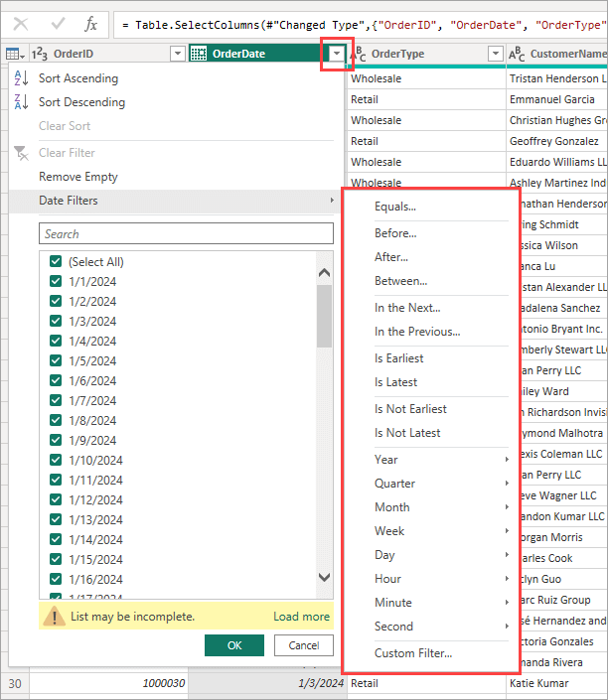Expand the Day filter submenu
The image size is (608, 700).
point(441,555)
